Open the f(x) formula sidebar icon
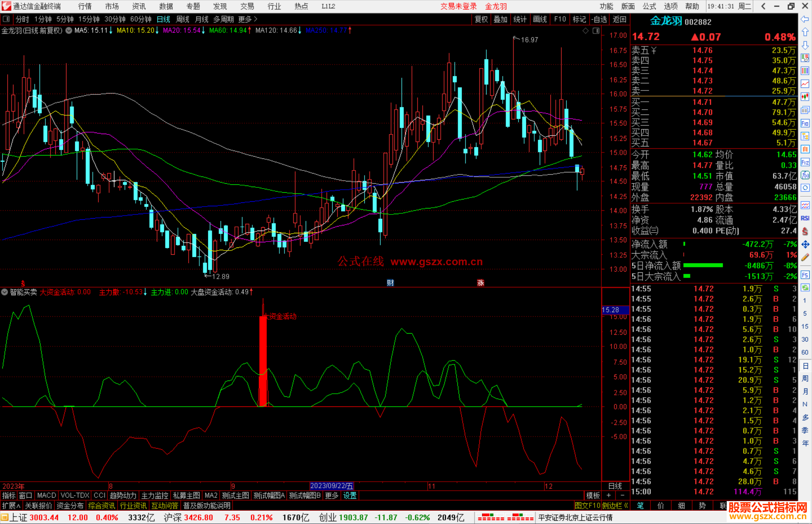This screenshot has width=812, height=524. click(x=805, y=175)
